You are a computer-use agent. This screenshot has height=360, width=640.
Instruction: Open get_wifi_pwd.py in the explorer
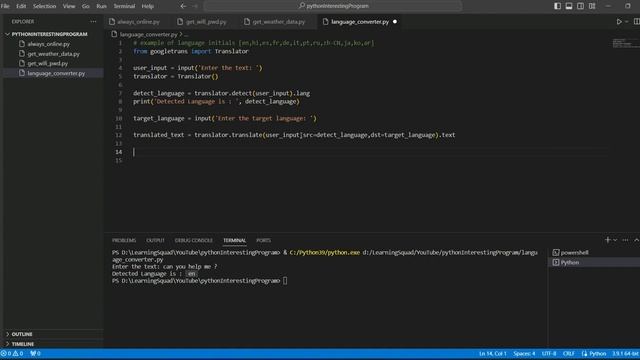tap(48, 63)
